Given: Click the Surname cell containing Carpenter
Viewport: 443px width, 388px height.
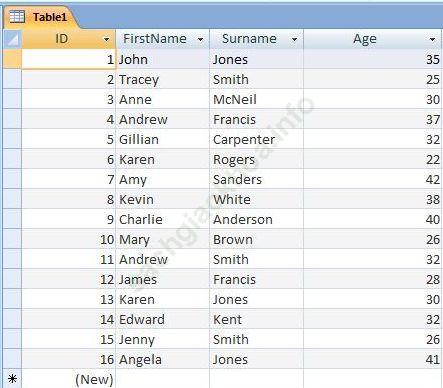Looking at the screenshot, I should coord(256,139).
